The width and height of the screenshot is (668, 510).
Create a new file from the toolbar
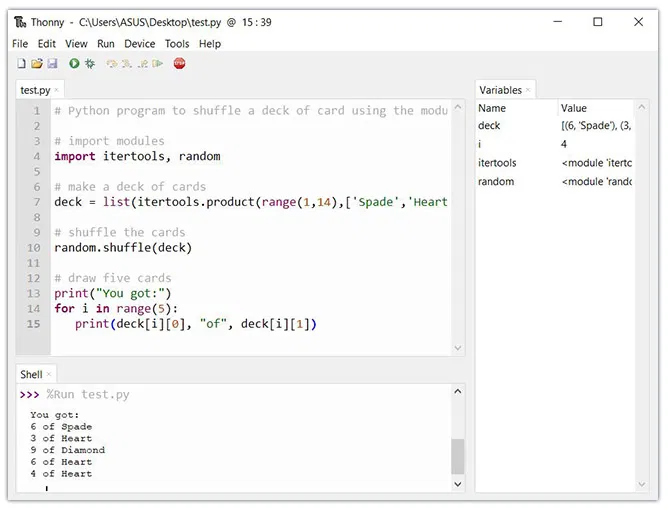tap(21, 64)
